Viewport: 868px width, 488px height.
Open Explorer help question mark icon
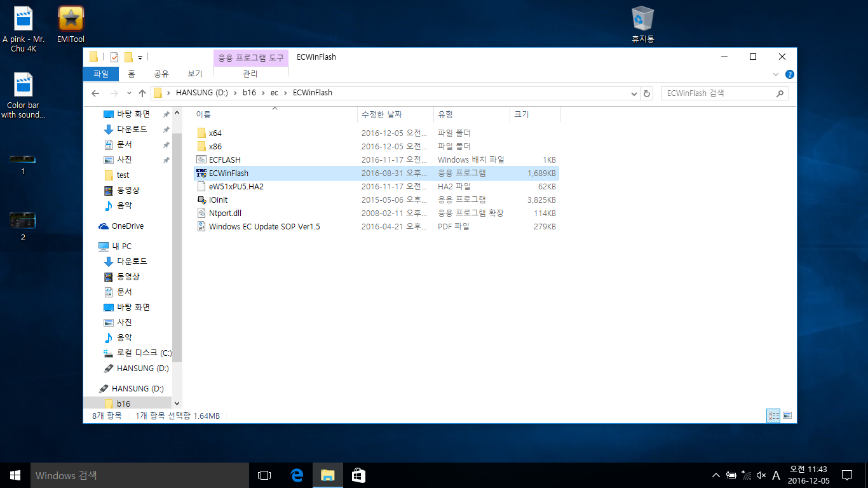pos(789,74)
